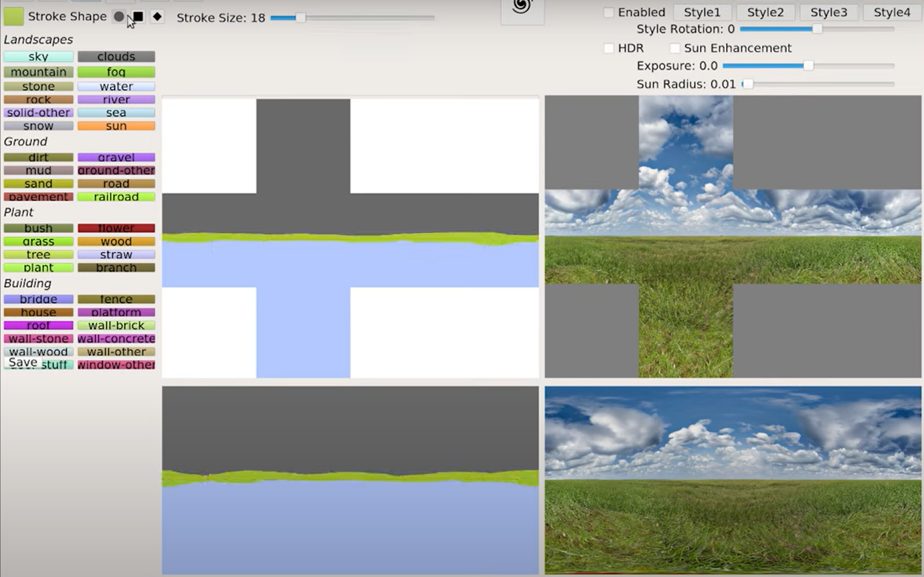Pick the clouds label color
The image size is (924, 577).
(116, 57)
